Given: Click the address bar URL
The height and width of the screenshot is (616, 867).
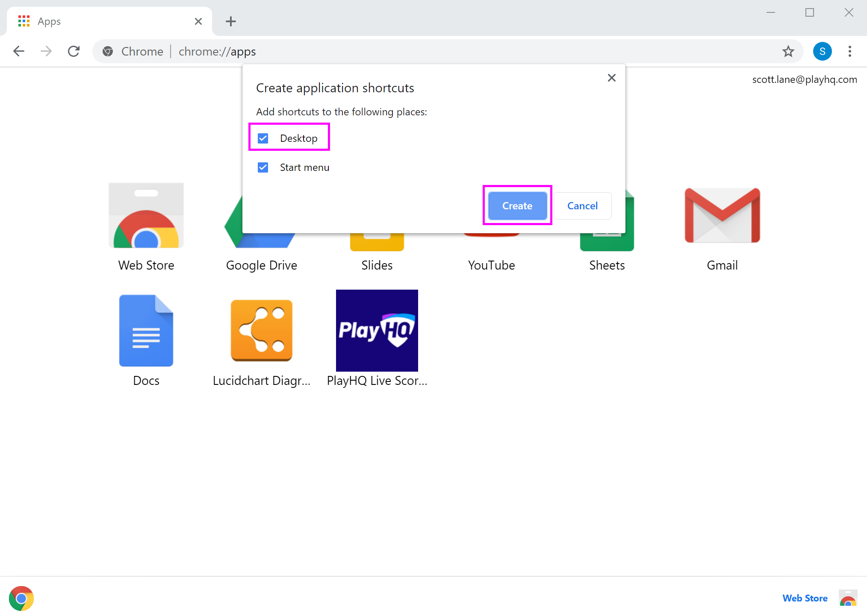Looking at the screenshot, I should (x=217, y=52).
